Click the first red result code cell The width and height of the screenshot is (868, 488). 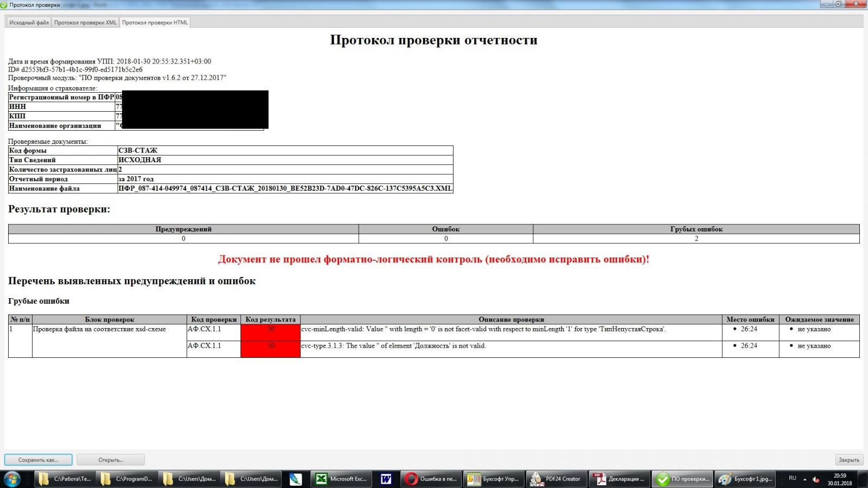[x=270, y=332]
